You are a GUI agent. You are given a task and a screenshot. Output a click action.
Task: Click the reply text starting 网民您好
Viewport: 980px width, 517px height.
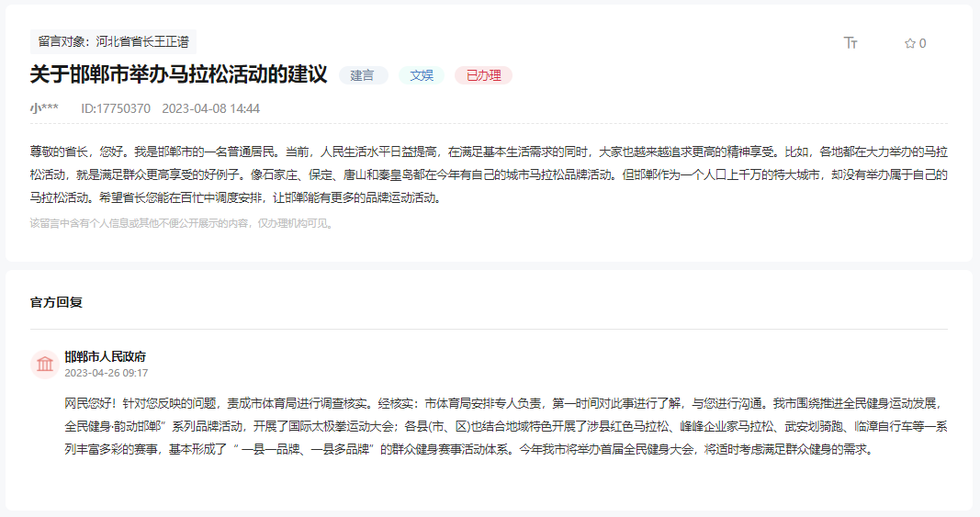tap(506, 426)
